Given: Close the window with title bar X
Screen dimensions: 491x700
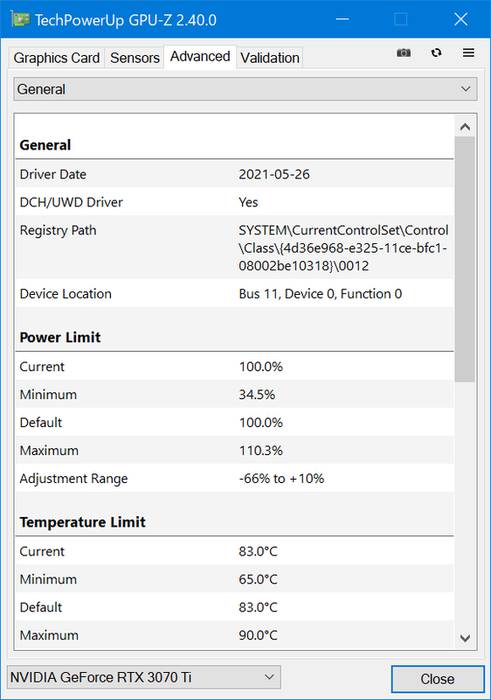Looking at the screenshot, I should click(461, 19).
